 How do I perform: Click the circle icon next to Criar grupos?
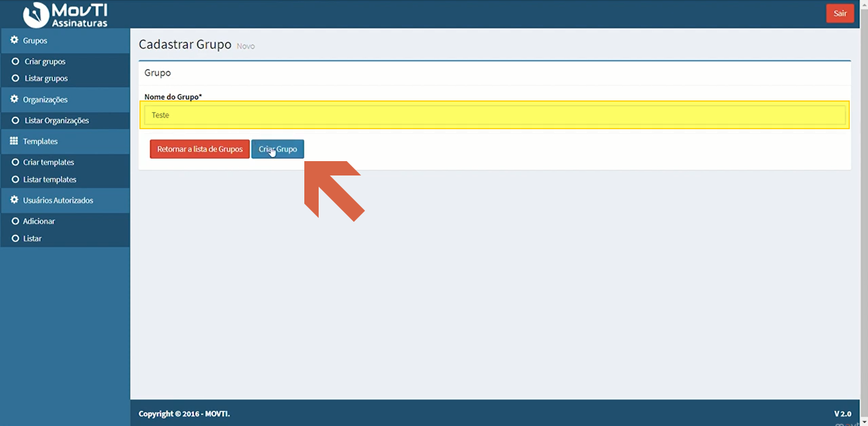point(16,61)
